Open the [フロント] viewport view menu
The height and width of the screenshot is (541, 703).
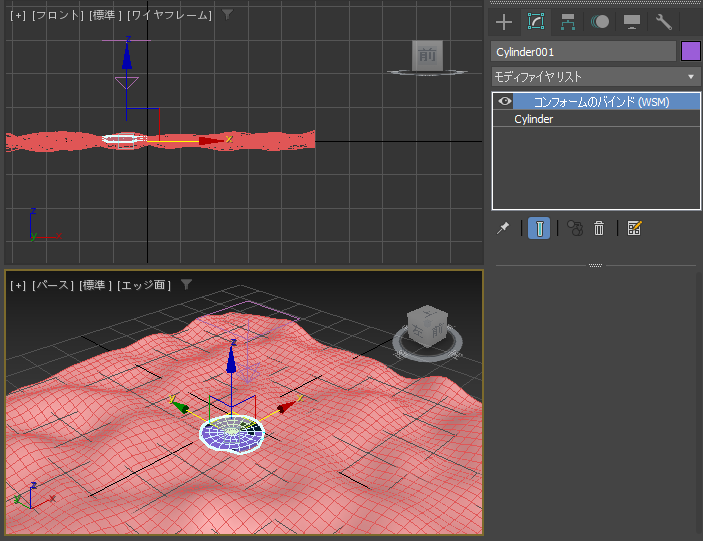click(x=58, y=15)
